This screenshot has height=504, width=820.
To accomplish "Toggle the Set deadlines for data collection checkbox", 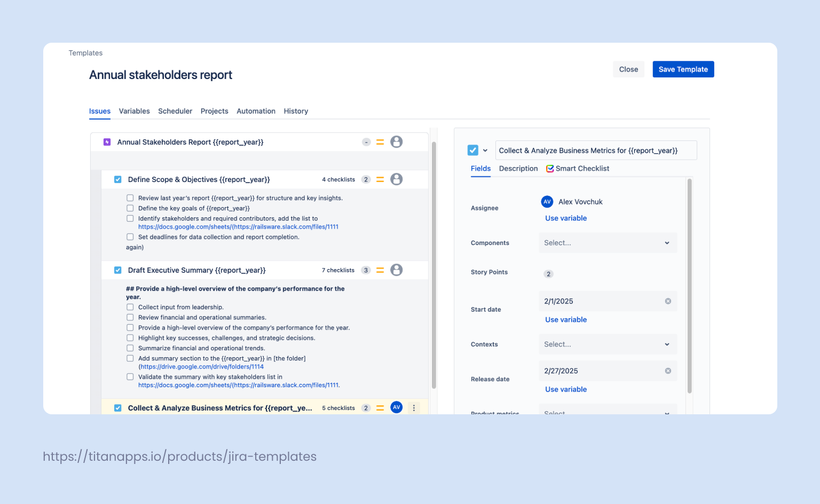I will pyautogui.click(x=130, y=236).
